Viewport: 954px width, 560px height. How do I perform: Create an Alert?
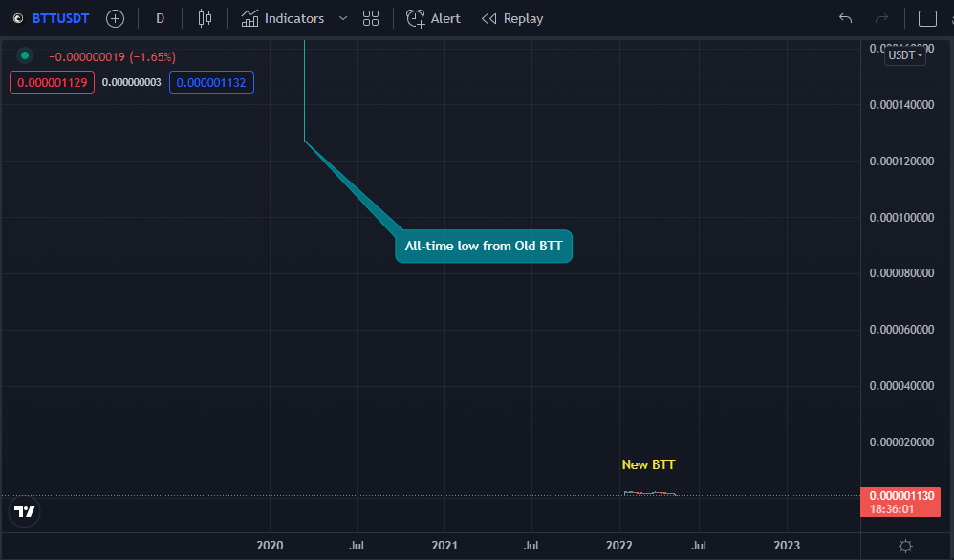[433, 18]
